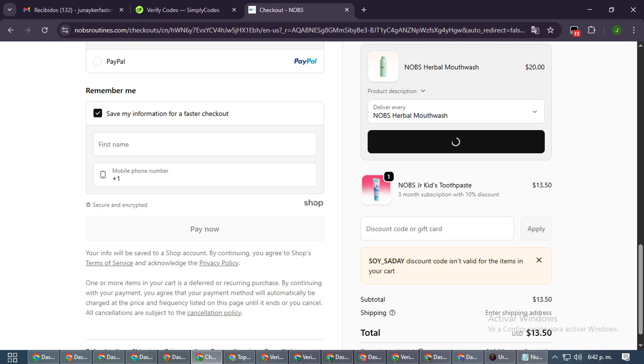Click the Discount code or gift card field
The height and width of the screenshot is (364, 644).
[x=437, y=229]
